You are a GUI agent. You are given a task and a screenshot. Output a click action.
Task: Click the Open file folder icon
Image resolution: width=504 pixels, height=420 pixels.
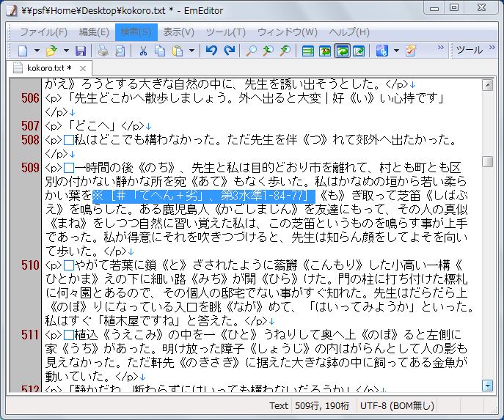point(51,51)
